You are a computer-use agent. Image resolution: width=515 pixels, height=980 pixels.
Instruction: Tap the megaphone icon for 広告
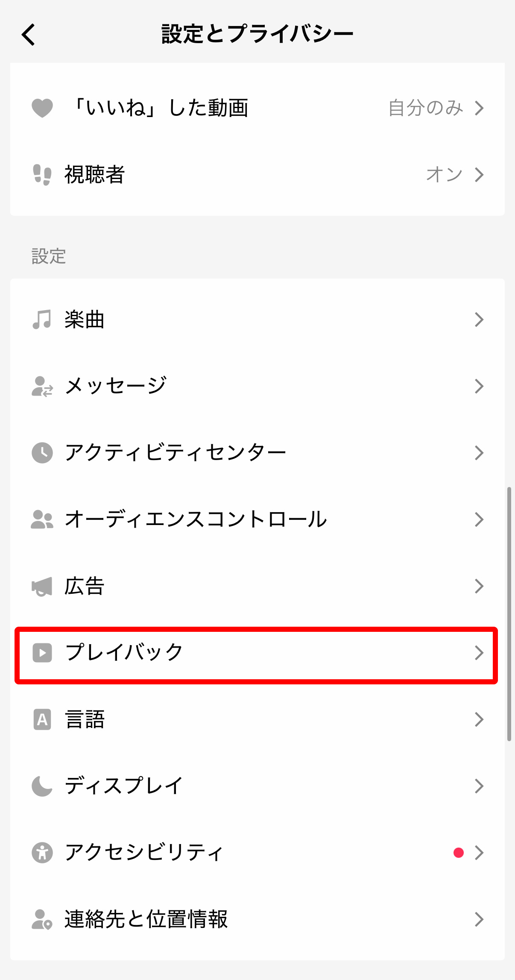(x=42, y=586)
